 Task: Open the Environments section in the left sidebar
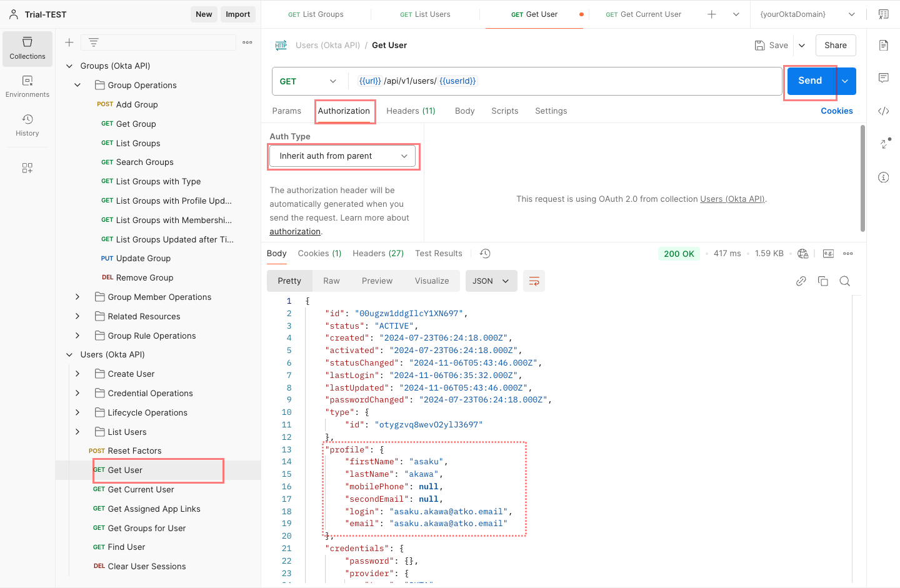tap(27, 87)
